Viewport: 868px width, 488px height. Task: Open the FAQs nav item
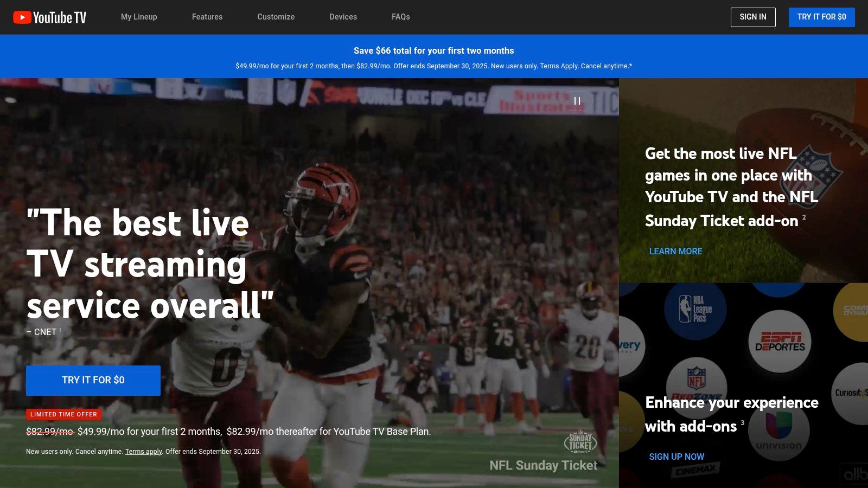[x=401, y=17]
